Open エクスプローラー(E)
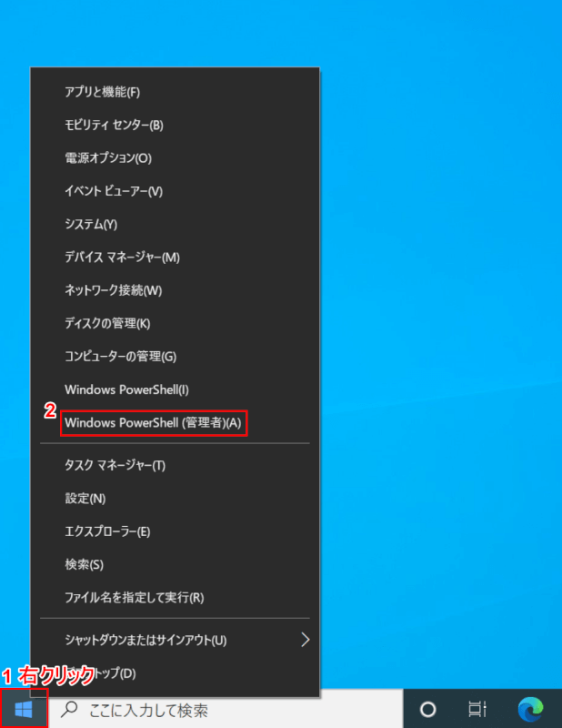562x728 pixels. [175, 531]
